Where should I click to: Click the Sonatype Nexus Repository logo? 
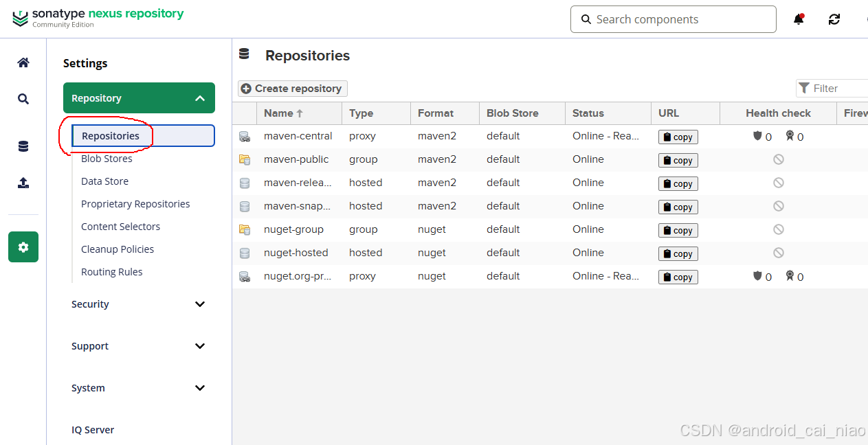98,18
